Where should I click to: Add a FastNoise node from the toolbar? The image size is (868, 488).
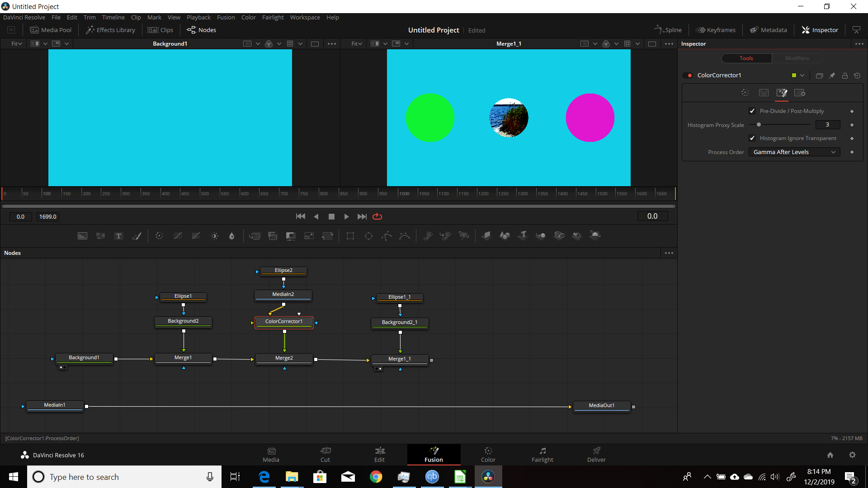(x=100, y=236)
